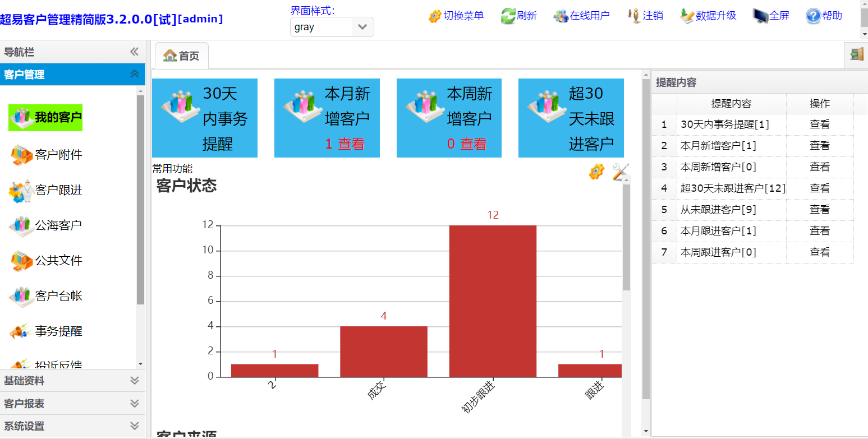Viewport: 868px width, 439px height.
Task: Expand the 基础资料 section
Action: pyautogui.click(x=134, y=381)
